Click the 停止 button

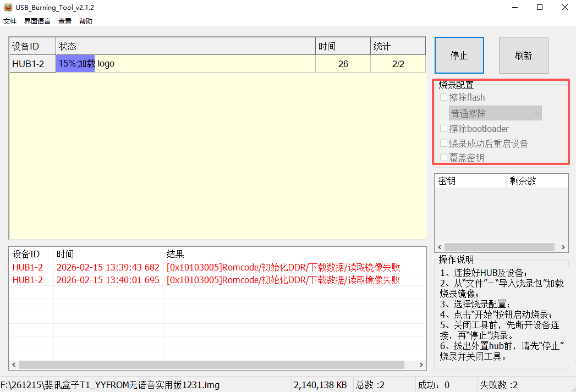(x=459, y=56)
